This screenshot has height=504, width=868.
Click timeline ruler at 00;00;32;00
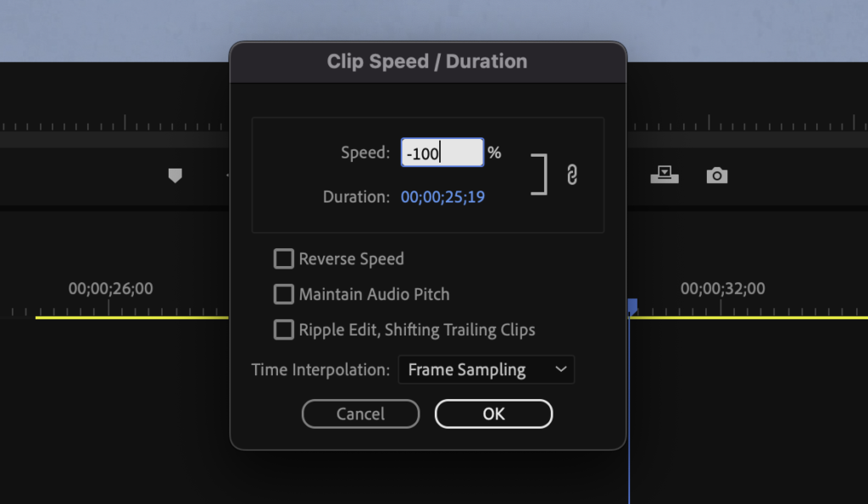[x=722, y=288]
